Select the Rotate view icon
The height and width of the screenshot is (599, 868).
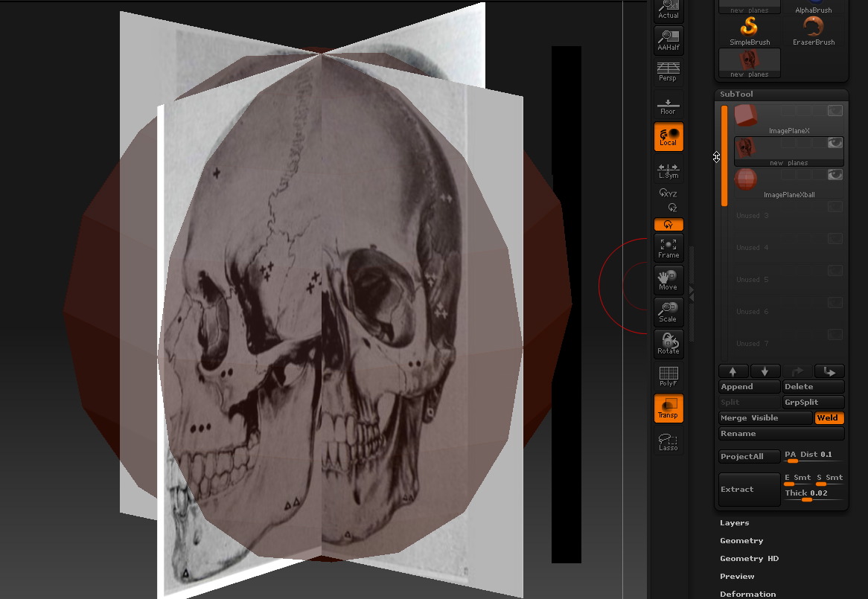(x=668, y=344)
